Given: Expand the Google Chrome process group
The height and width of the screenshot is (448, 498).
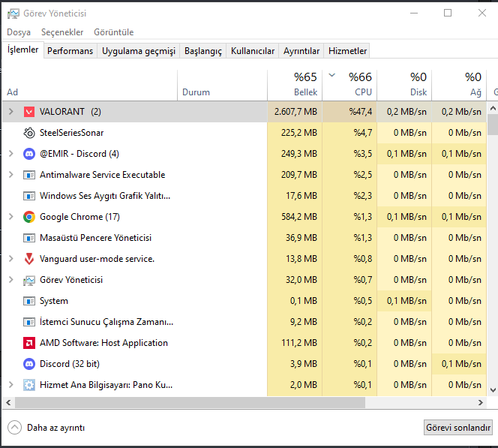Looking at the screenshot, I should tap(10, 217).
